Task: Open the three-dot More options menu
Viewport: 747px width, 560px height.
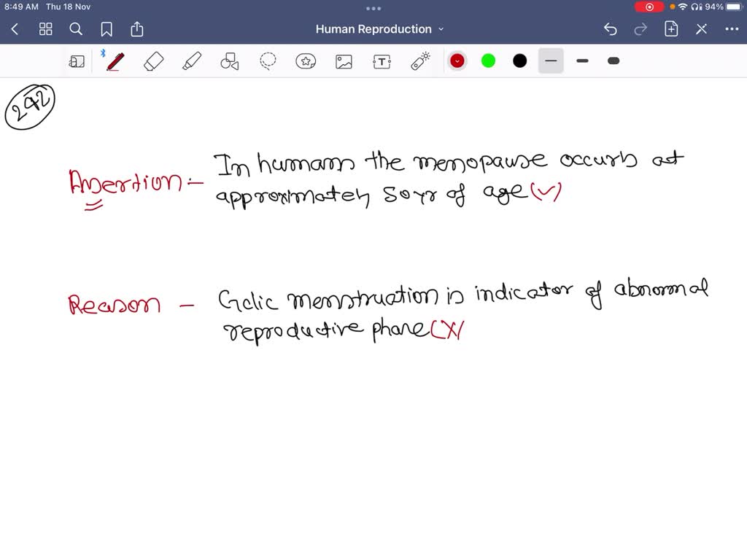Action: click(x=732, y=29)
